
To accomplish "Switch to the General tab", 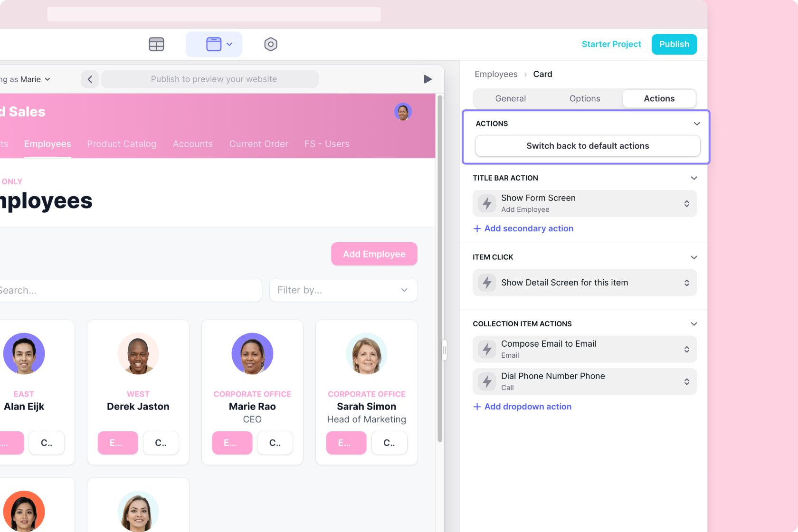I will tap(510, 98).
